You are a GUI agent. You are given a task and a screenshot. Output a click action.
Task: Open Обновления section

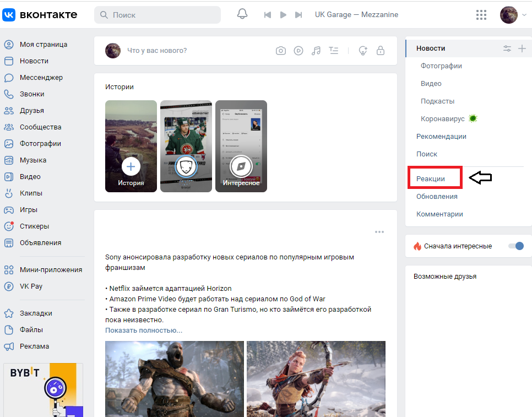(437, 197)
